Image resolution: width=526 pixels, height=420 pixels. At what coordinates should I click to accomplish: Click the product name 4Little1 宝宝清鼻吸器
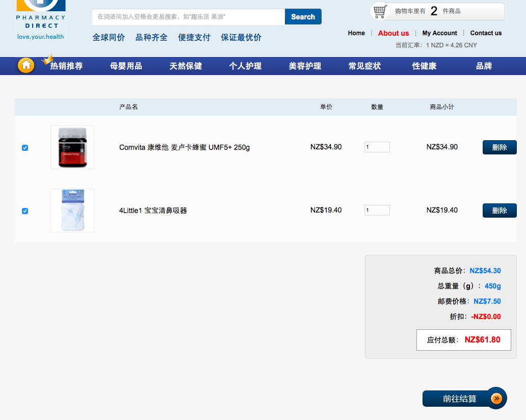point(153,211)
